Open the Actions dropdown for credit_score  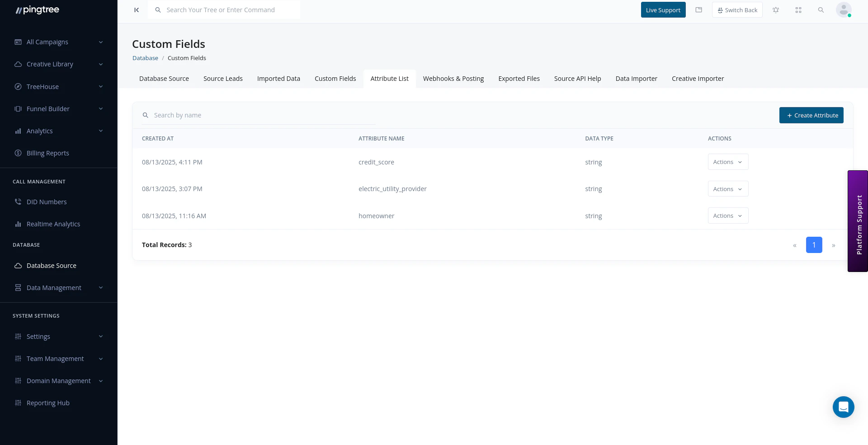(x=727, y=162)
